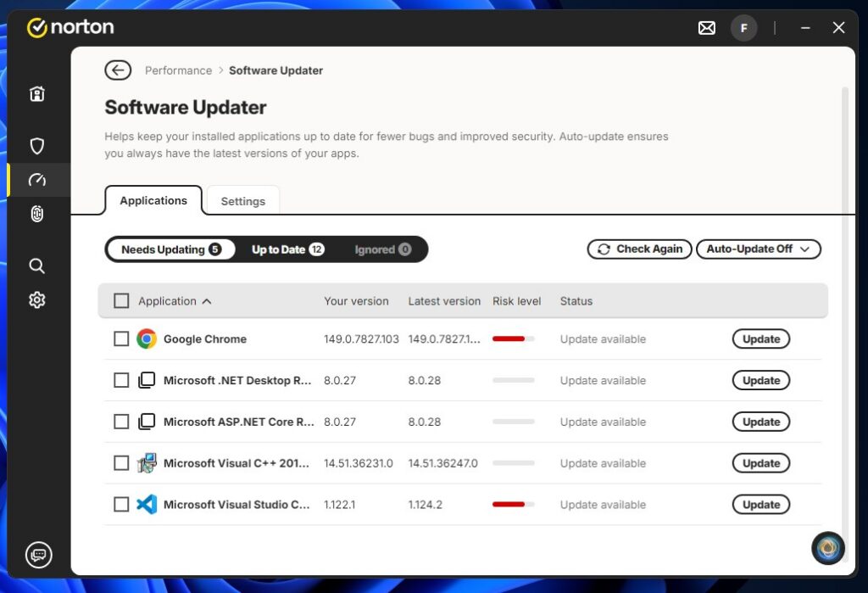Screen dimensions: 868x593
Task: Update Google Chrome
Action: [x=761, y=338]
